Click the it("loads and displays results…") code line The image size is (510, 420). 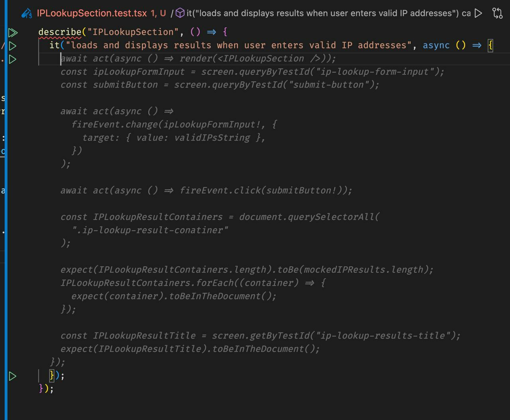[271, 45]
